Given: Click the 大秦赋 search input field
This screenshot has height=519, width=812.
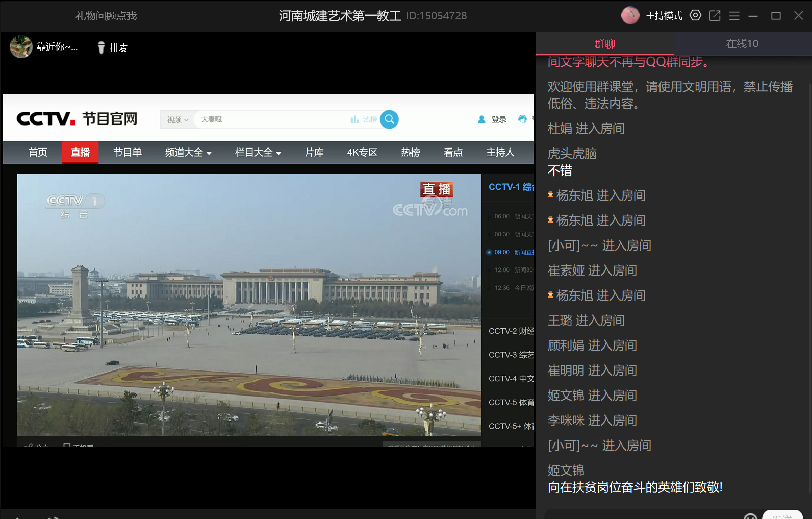Looking at the screenshot, I should [x=270, y=119].
